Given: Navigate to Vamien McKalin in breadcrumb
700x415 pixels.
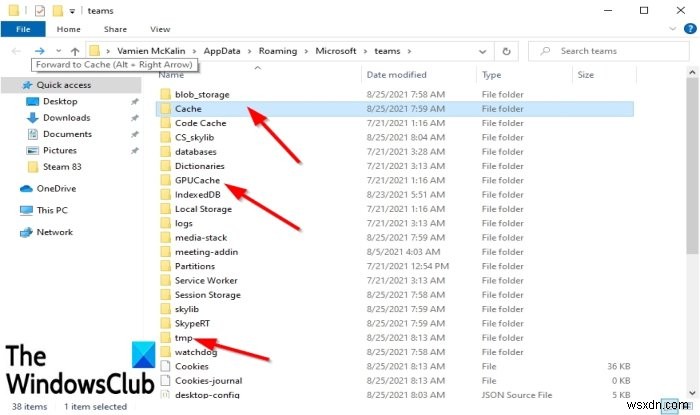Looking at the screenshot, I should tap(151, 51).
